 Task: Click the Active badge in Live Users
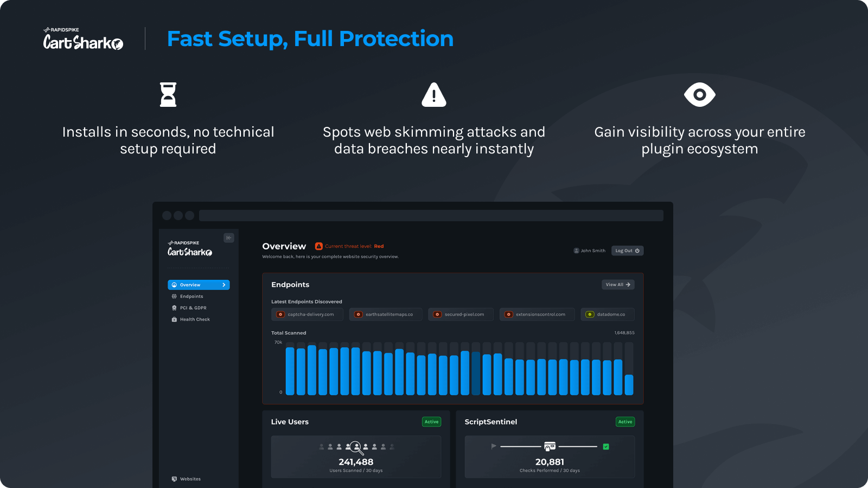(431, 422)
